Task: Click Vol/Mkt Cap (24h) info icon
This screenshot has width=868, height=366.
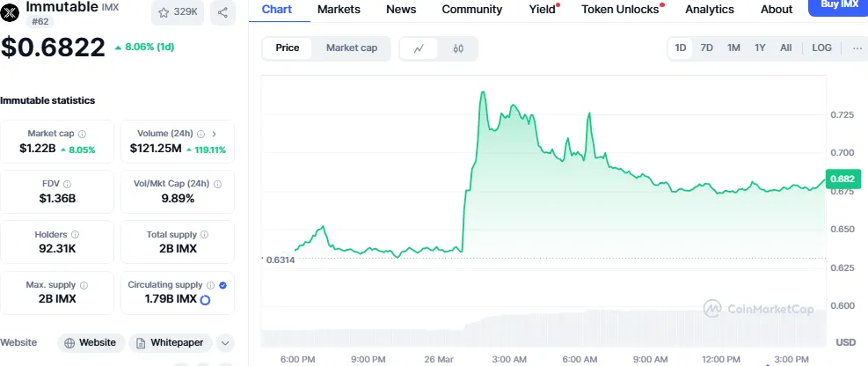Action: [x=217, y=184]
